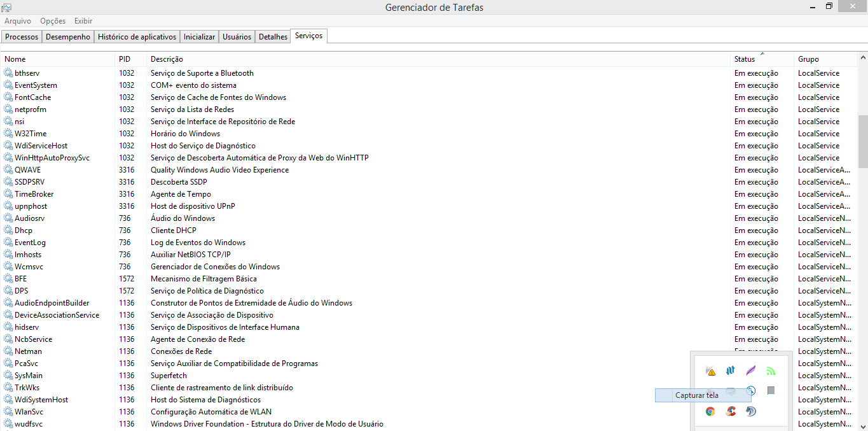Open Google Chrome from the tray popup
The height and width of the screenshot is (431, 868).
pos(710,411)
